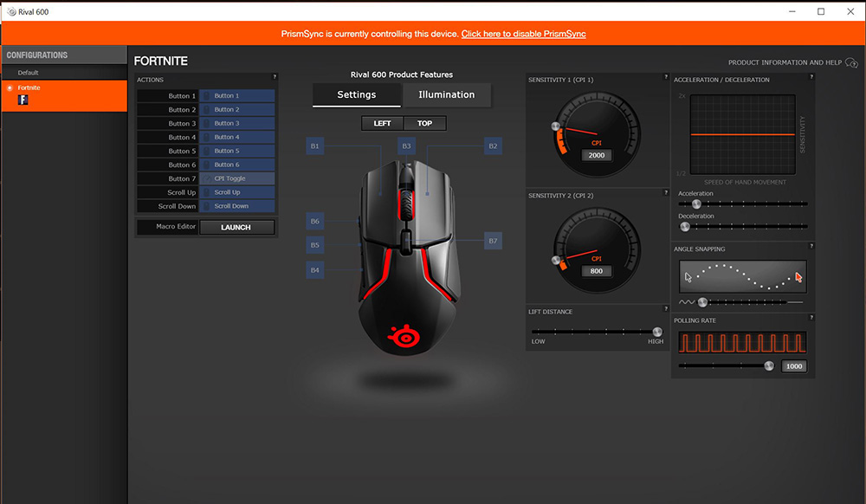Click the B3 scroll wheel marker
866x504 pixels.
[x=406, y=146]
